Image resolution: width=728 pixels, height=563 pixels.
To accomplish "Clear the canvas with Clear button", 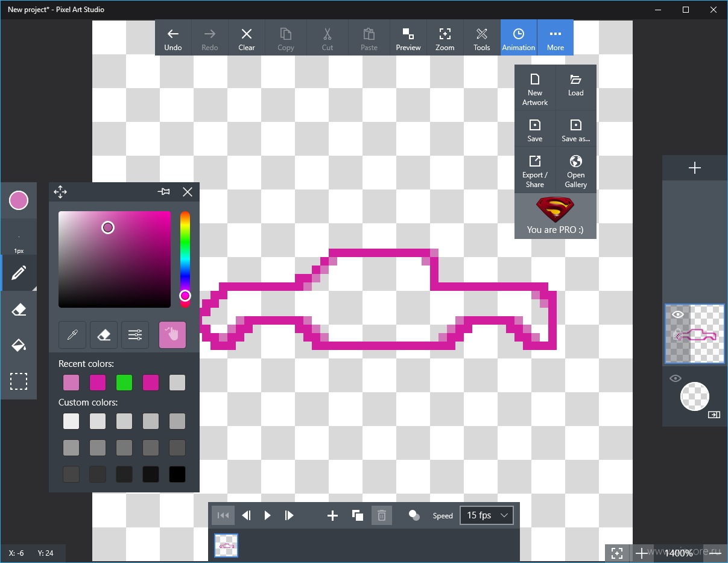I will [247, 38].
